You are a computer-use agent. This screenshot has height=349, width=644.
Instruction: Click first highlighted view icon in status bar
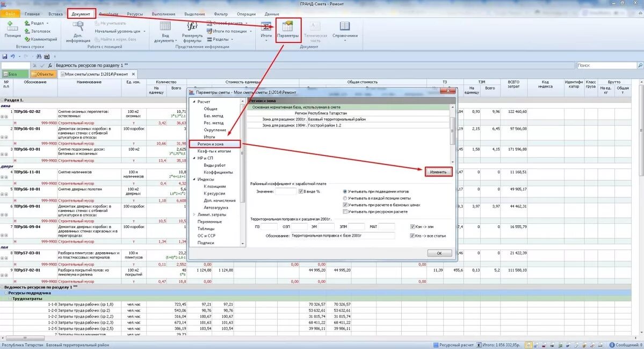coord(529,345)
